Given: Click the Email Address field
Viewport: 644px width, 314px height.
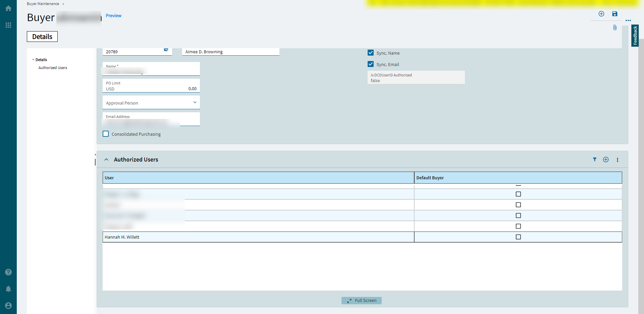Looking at the screenshot, I should (x=151, y=119).
